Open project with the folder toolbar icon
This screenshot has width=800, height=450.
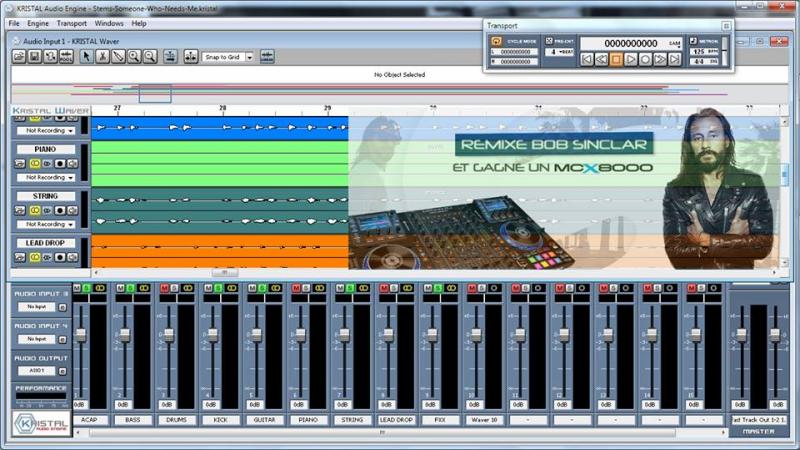(19, 57)
